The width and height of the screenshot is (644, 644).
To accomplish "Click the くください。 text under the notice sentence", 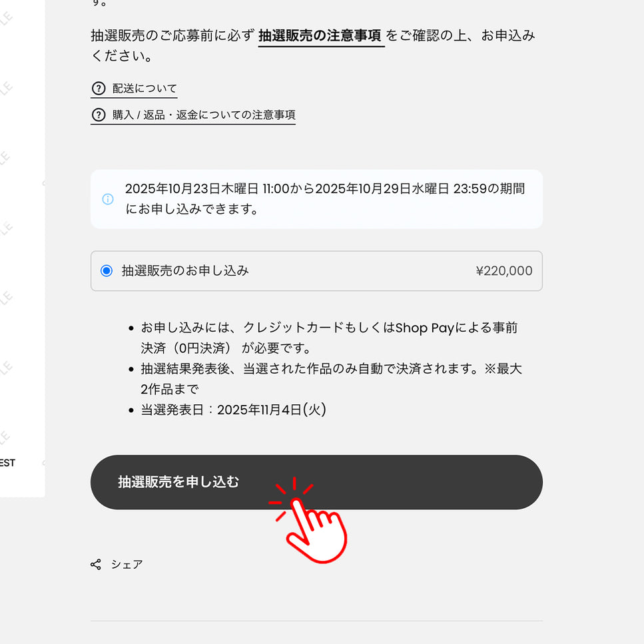I will pos(122,55).
